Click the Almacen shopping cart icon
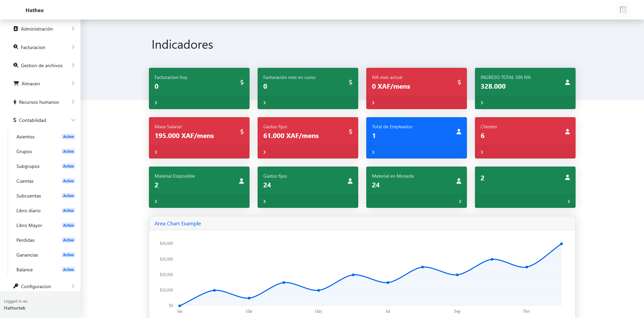Screen dimensions: 644x318 (16, 83)
